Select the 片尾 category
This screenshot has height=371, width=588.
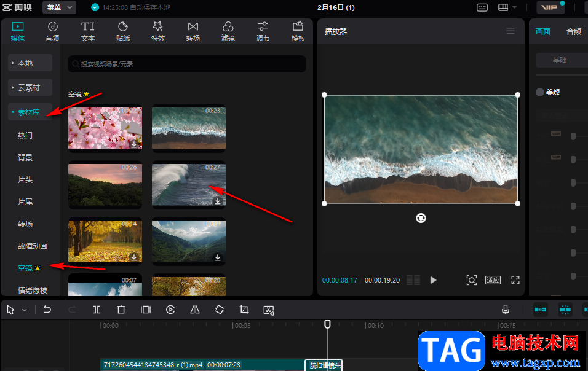point(25,202)
